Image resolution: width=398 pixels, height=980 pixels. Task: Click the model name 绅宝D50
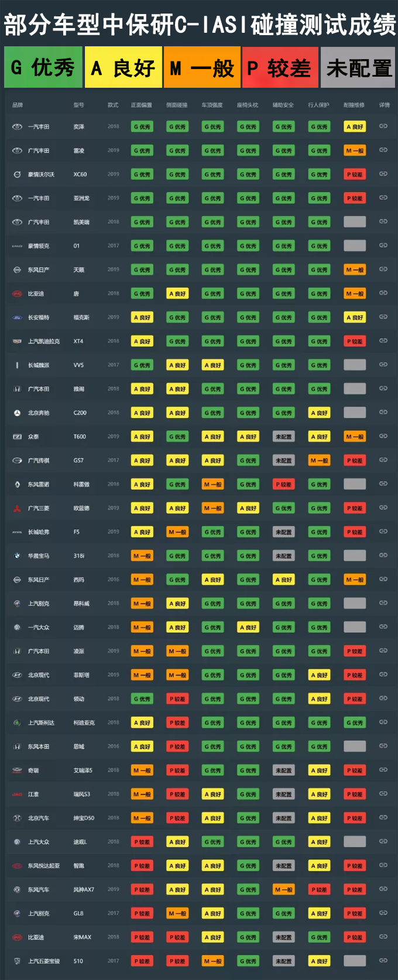coord(84,818)
